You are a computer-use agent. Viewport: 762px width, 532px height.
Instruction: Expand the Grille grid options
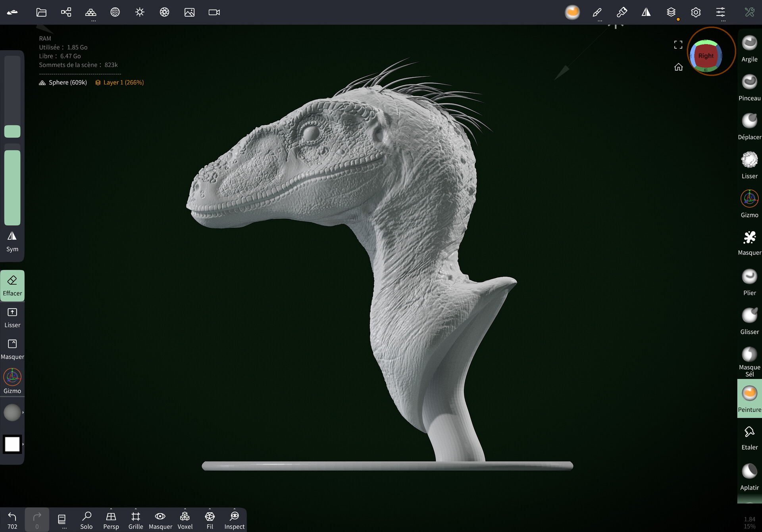coord(136,509)
